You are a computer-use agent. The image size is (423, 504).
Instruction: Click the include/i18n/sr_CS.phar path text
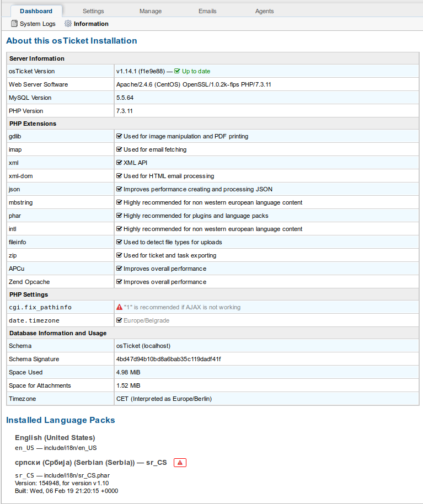point(77,475)
